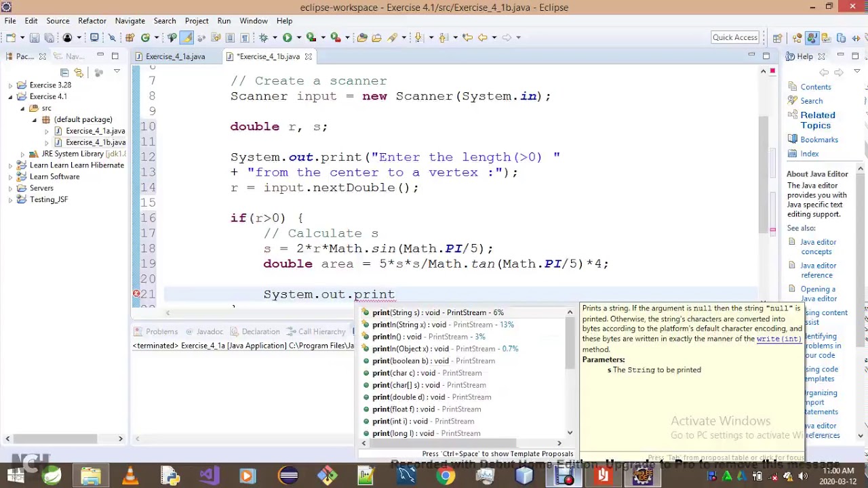Open the Refactor menu

(x=92, y=21)
